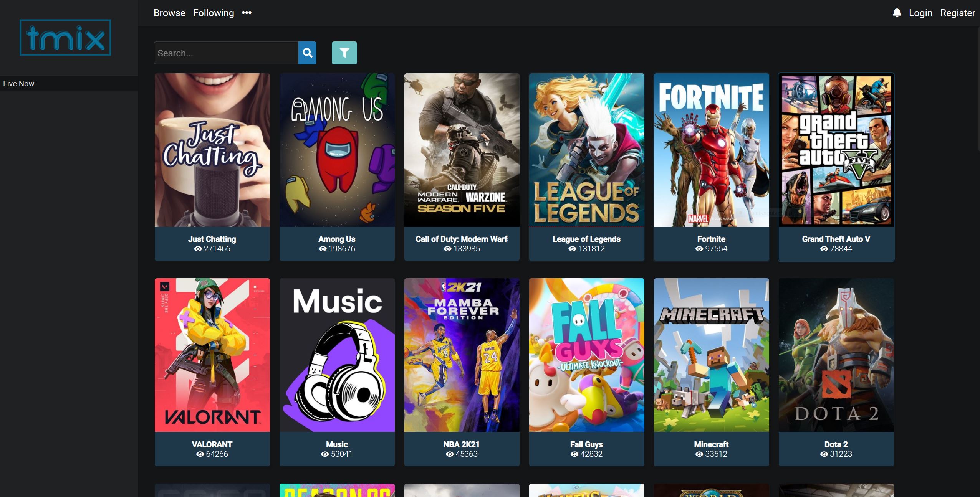This screenshot has width=980, height=497.
Task: Click viewer count 31223
Action: pos(841,454)
